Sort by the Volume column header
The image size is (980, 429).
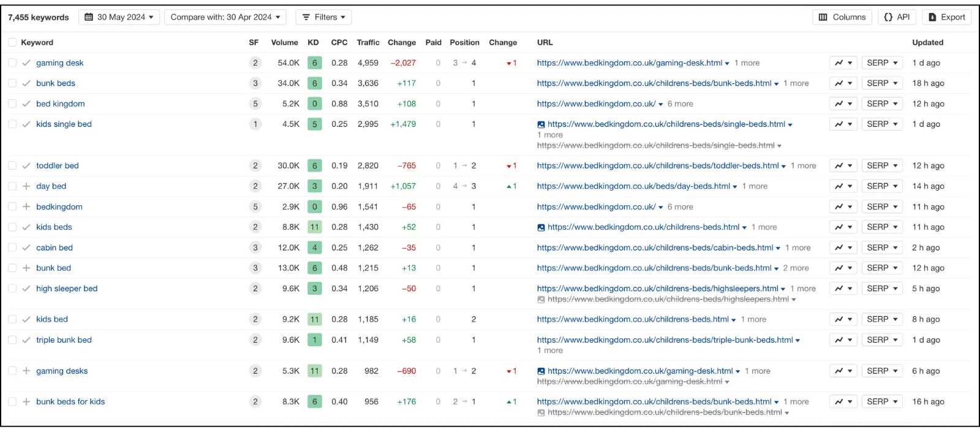coord(285,42)
